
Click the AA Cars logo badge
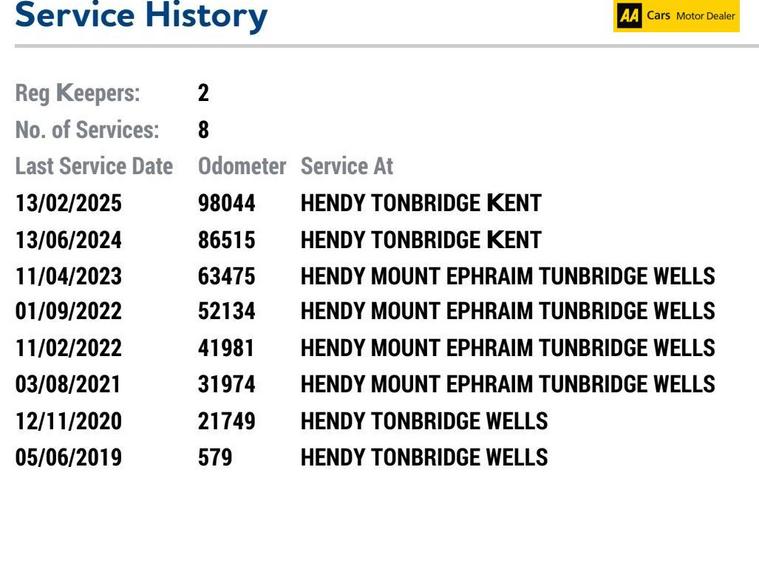click(676, 15)
